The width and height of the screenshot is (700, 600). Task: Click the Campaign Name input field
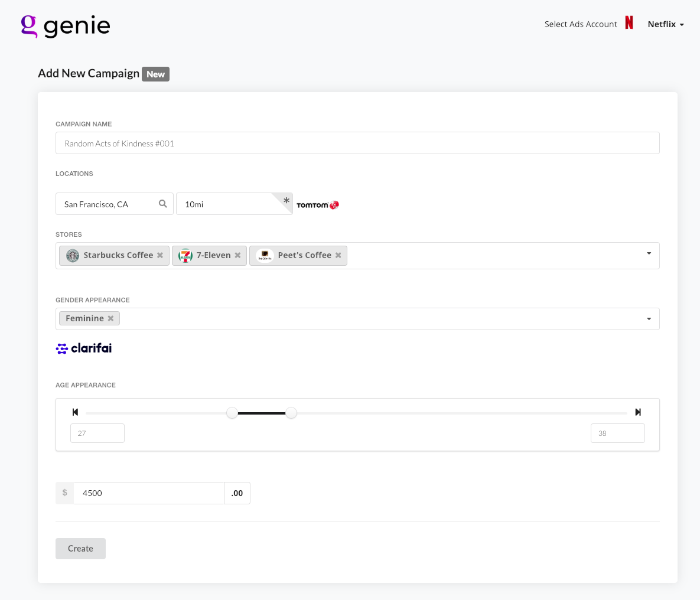[x=357, y=143]
